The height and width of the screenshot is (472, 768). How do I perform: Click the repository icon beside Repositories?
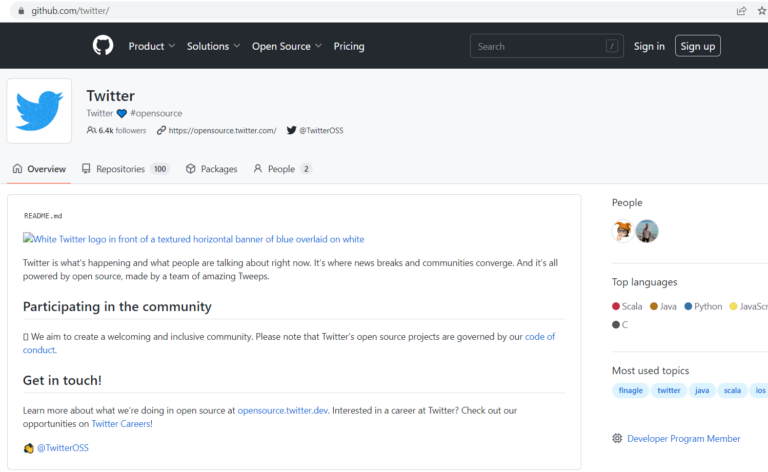click(86, 169)
